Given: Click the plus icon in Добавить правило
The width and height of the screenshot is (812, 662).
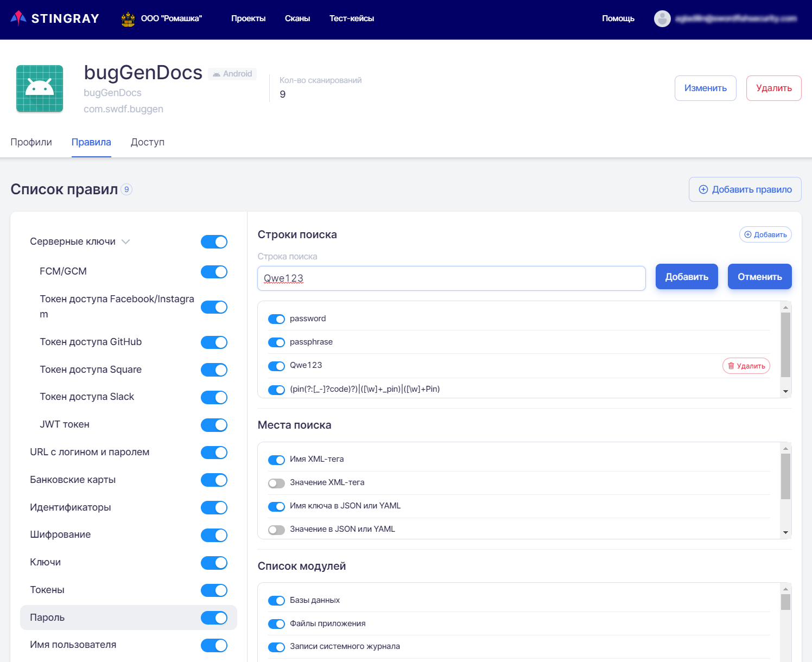Looking at the screenshot, I should tap(703, 189).
